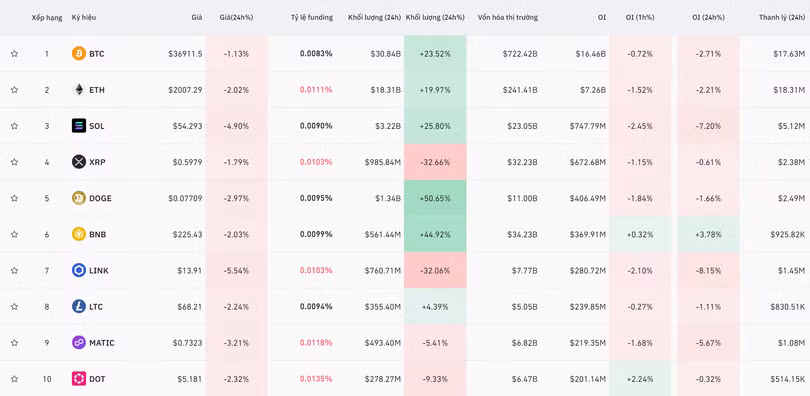
Task: Click the +44.92% volume change cell
Action: click(x=435, y=234)
